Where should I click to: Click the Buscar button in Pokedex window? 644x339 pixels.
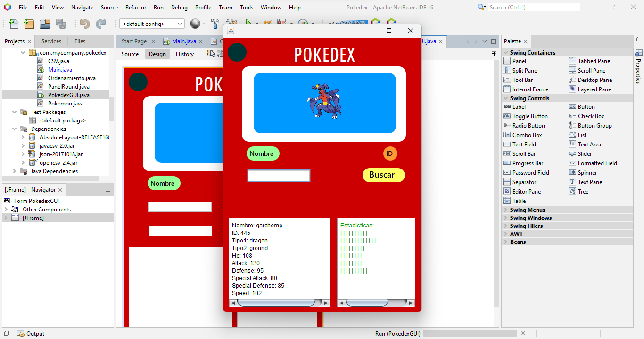[x=383, y=175]
